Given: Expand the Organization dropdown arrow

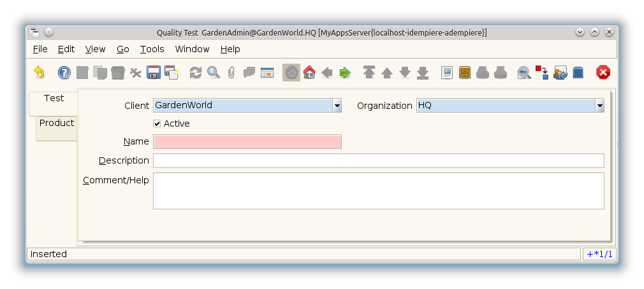Looking at the screenshot, I should pyautogui.click(x=599, y=106).
